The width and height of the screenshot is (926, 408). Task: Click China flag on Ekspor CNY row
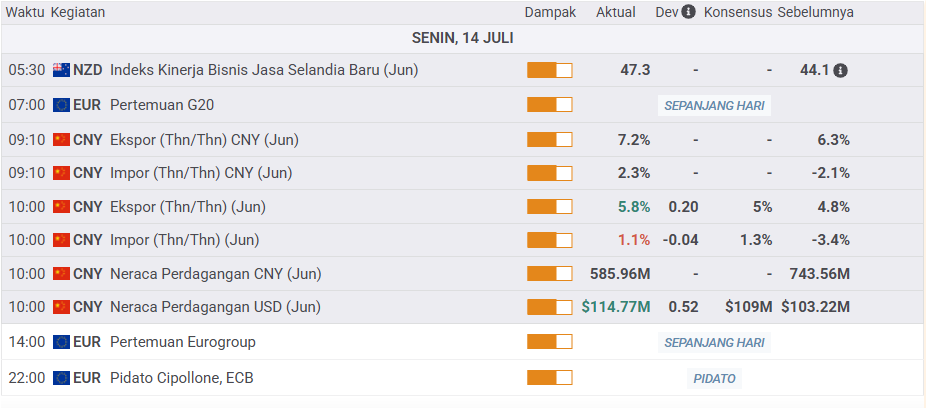[x=61, y=139]
